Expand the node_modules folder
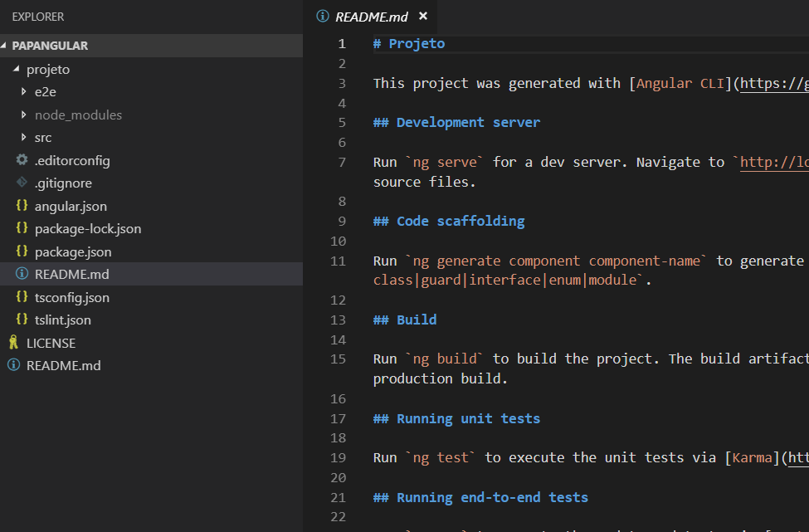809x532 pixels. (24, 115)
